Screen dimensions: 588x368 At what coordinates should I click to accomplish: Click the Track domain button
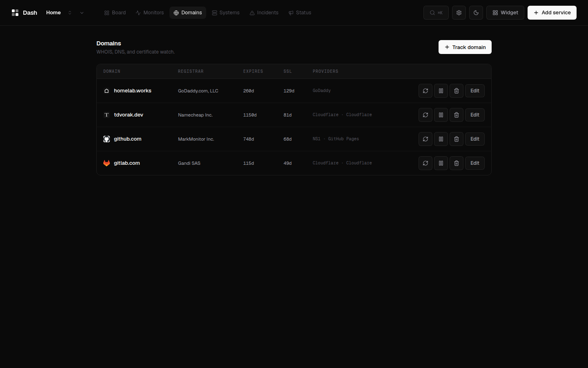465,47
